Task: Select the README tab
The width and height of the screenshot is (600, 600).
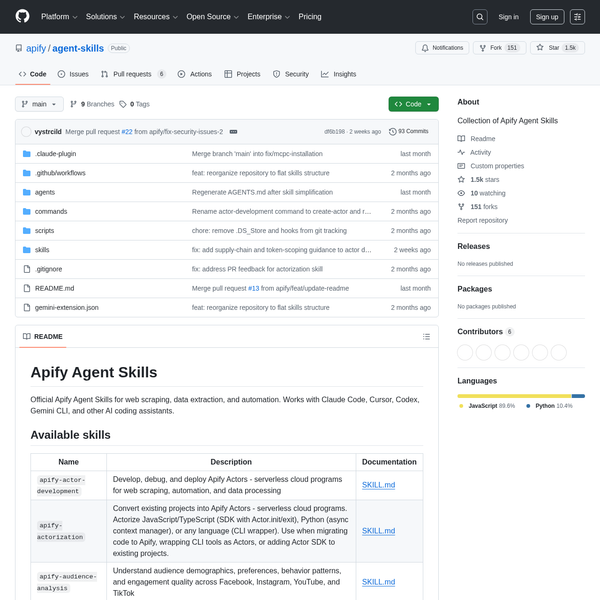Action: coord(43,337)
